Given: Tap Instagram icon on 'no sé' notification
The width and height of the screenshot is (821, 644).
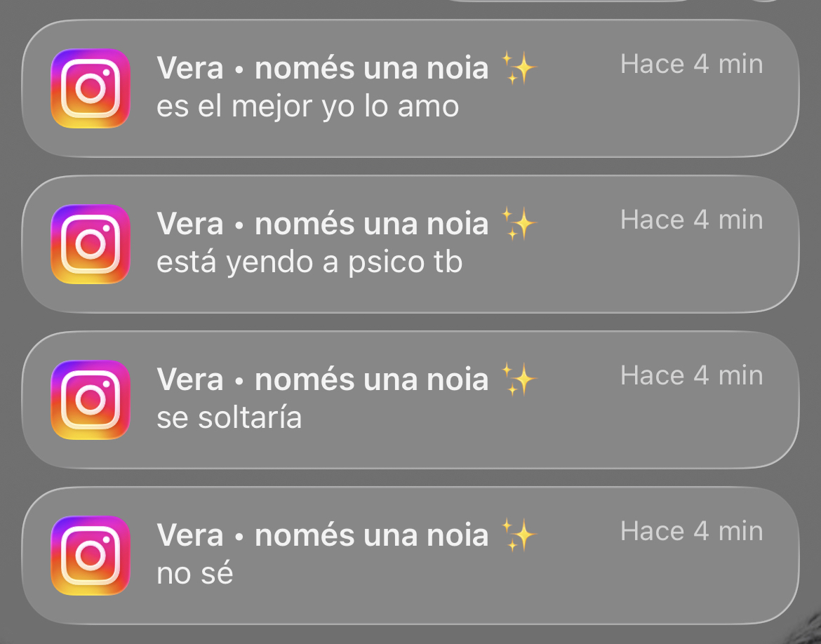Looking at the screenshot, I should coord(91,556).
